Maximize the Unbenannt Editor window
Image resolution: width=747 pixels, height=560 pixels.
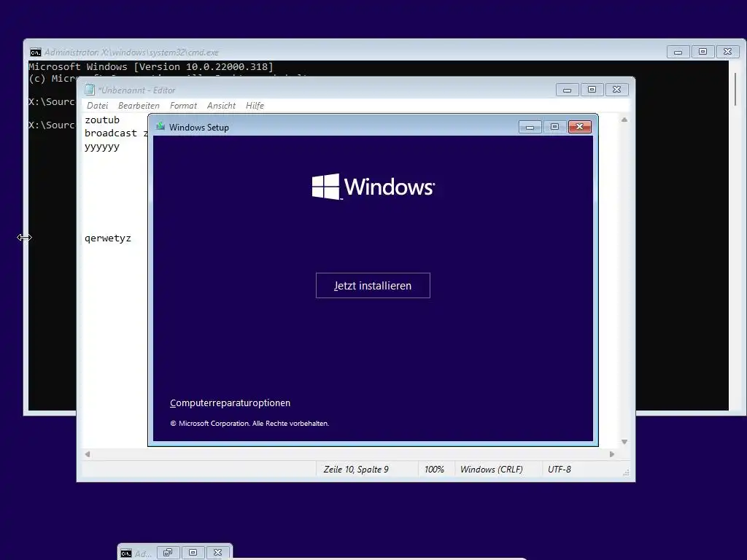(x=592, y=90)
